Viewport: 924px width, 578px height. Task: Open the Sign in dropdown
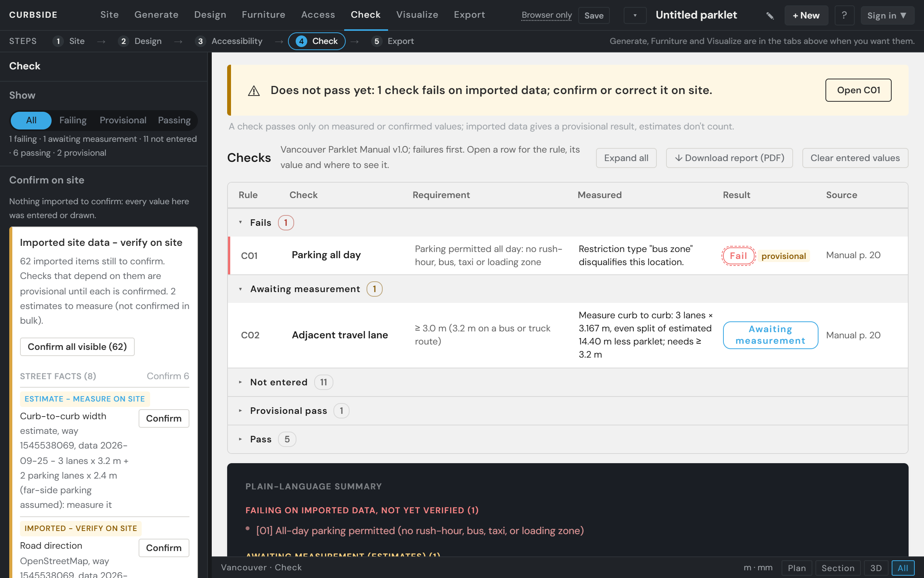887,15
